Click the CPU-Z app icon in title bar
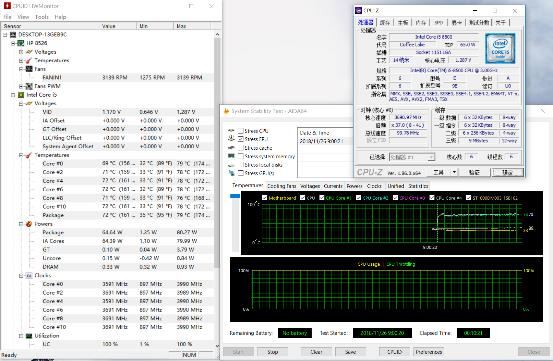Screen dimensions: 553x361 359,11
